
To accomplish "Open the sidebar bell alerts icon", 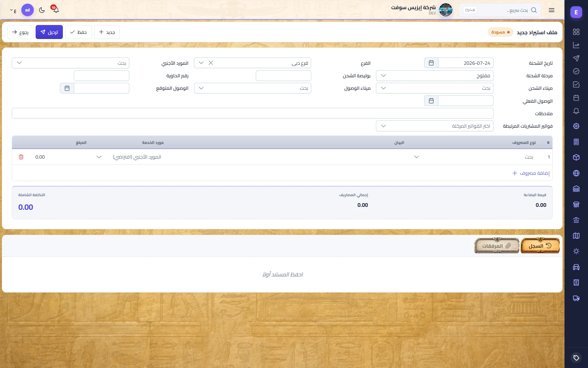I will pos(576,111).
